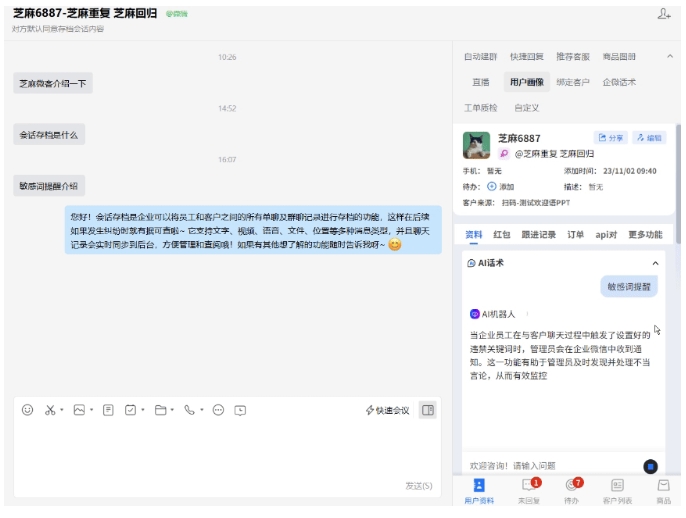Click the 添加 todo link
The height and width of the screenshot is (518, 686).
[x=507, y=187]
